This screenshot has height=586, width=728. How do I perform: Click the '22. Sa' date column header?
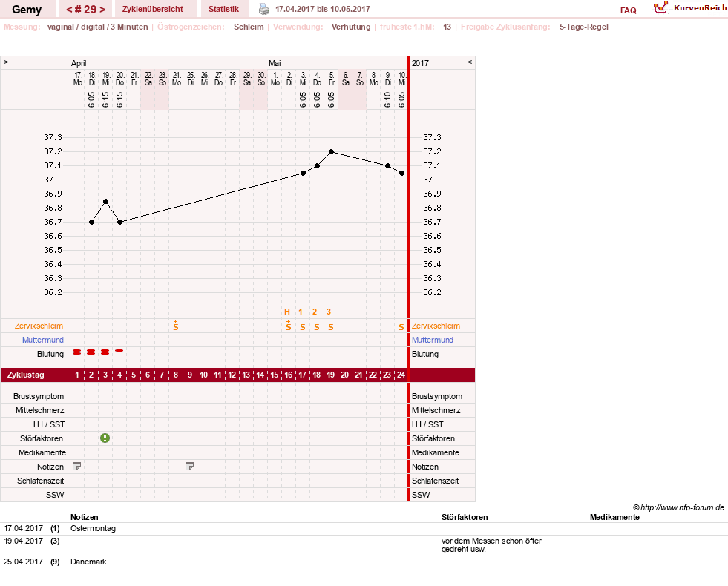tap(148, 79)
